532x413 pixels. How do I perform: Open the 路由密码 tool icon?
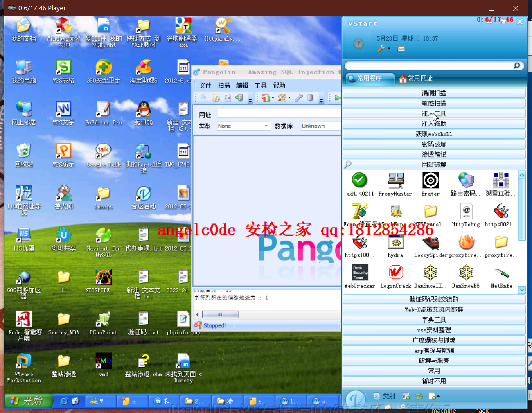click(x=466, y=180)
